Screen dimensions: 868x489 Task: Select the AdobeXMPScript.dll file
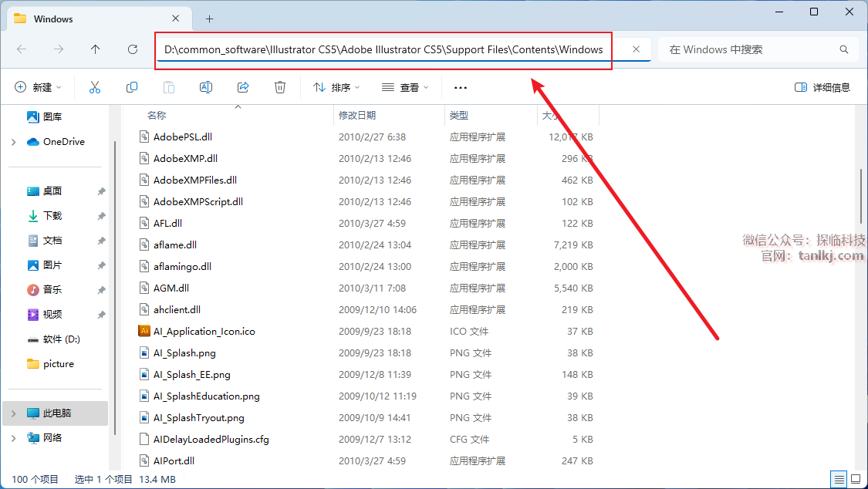(x=198, y=201)
